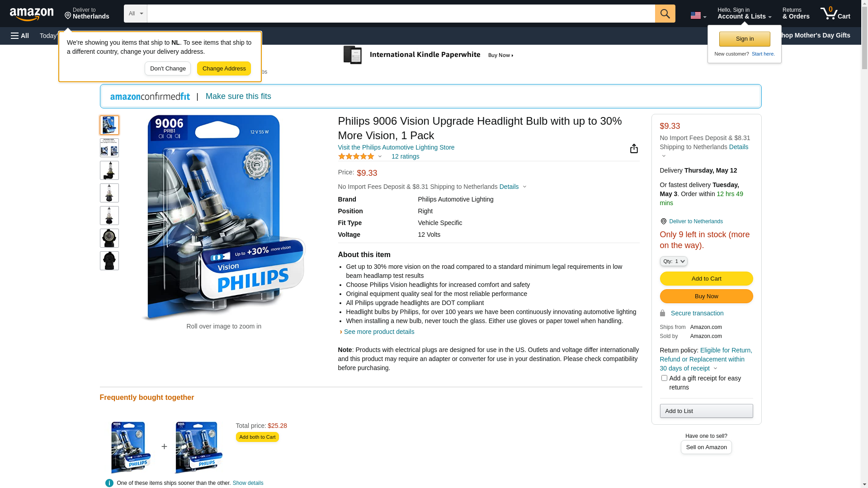This screenshot has height=488, width=868.
Task: Select the second product thumbnail
Action: 109,148
